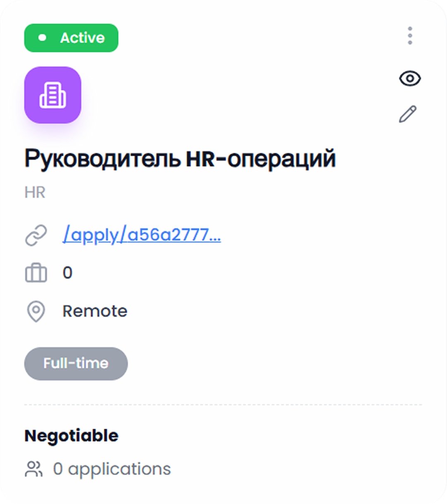Viewport: 447px width, 504px height.
Task: Click the 0 experience value beside the briefcase
Action: (67, 273)
